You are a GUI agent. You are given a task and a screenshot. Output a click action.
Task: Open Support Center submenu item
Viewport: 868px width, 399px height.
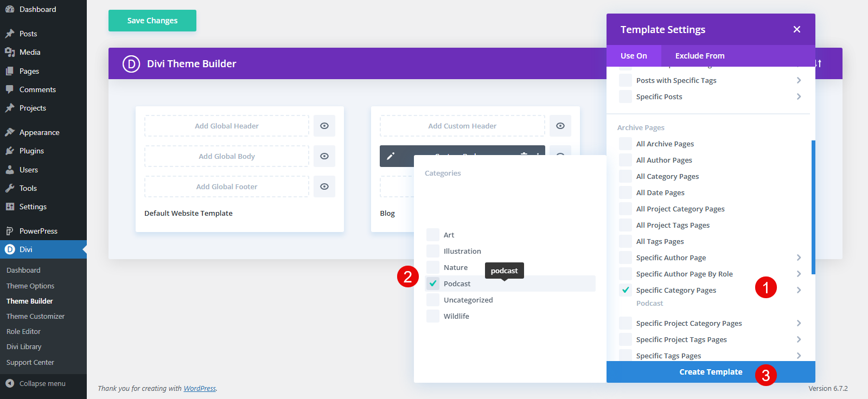coord(30,362)
